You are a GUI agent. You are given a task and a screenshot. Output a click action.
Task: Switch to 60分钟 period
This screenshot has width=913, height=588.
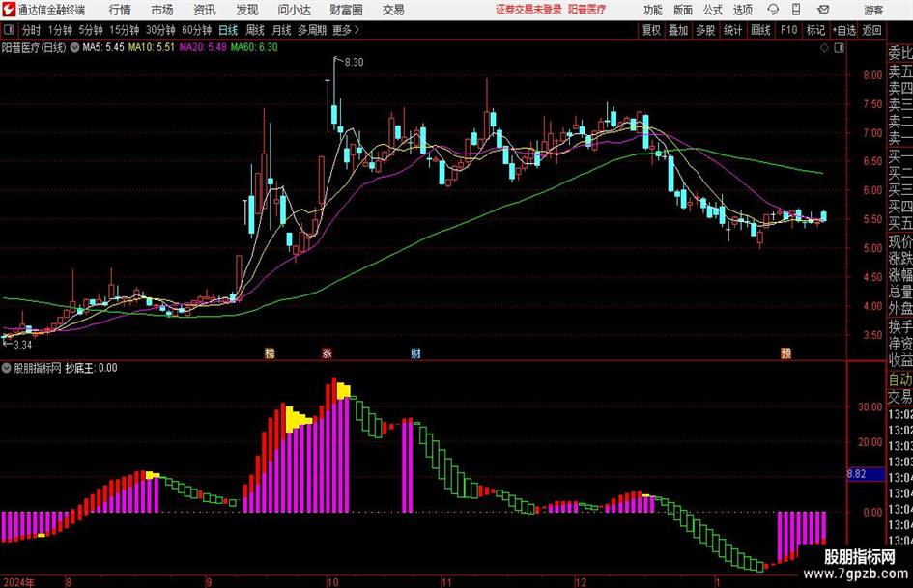pyautogui.click(x=197, y=30)
